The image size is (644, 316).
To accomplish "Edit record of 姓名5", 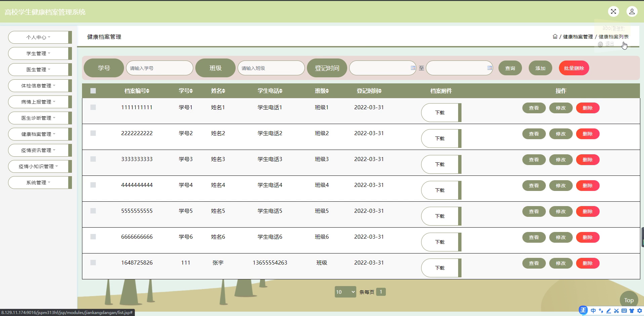I will tap(561, 211).
